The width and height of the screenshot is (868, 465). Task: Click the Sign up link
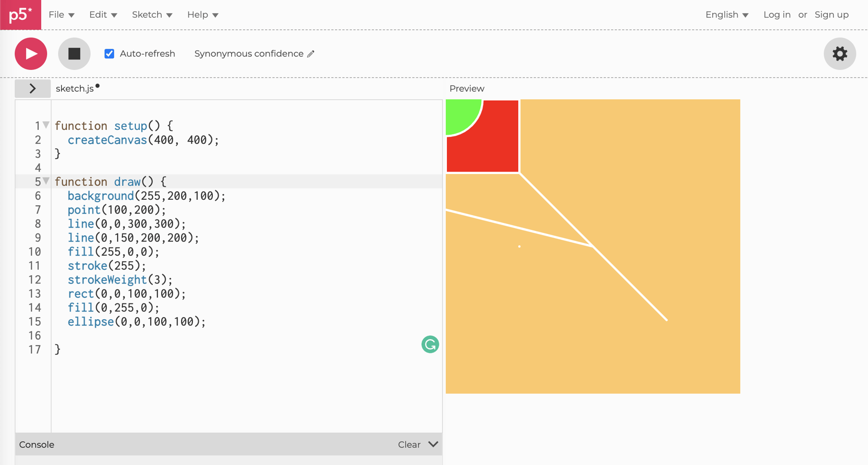[831, 15]
